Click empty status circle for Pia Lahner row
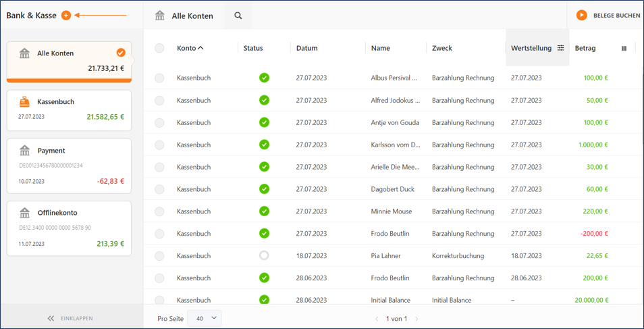 coord(264,255)
